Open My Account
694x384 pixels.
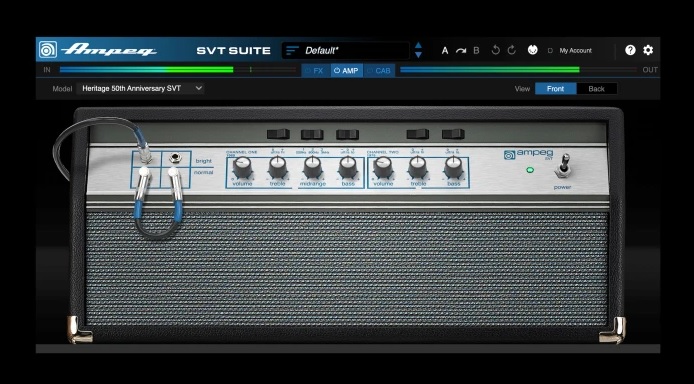[575, 50]
